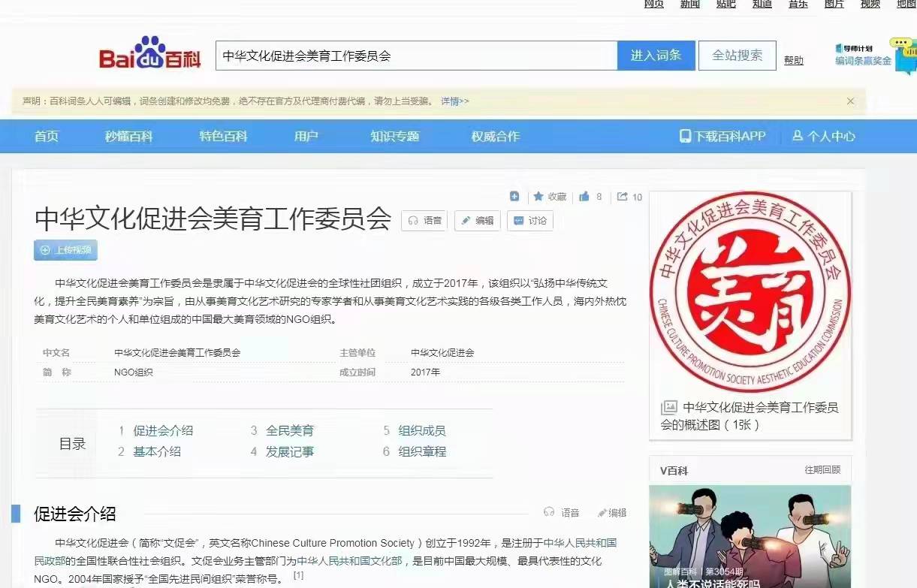Screen dimensions: 917x588
Task: Jump to 基本介绍 in the 目录
Action: (157, 451)
